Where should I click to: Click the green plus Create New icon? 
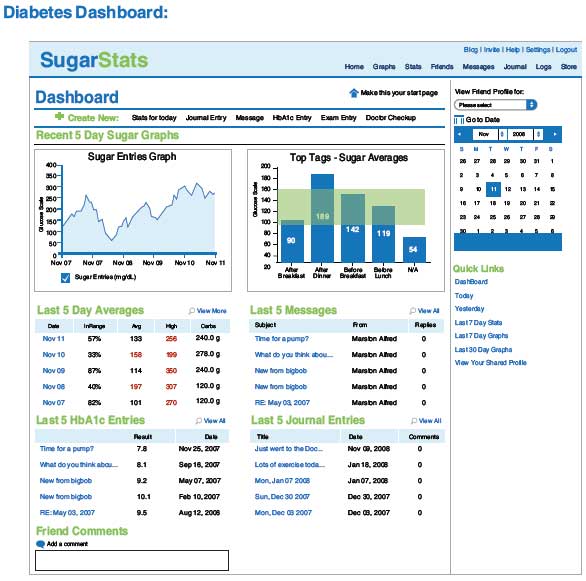(x=59, y=116)
